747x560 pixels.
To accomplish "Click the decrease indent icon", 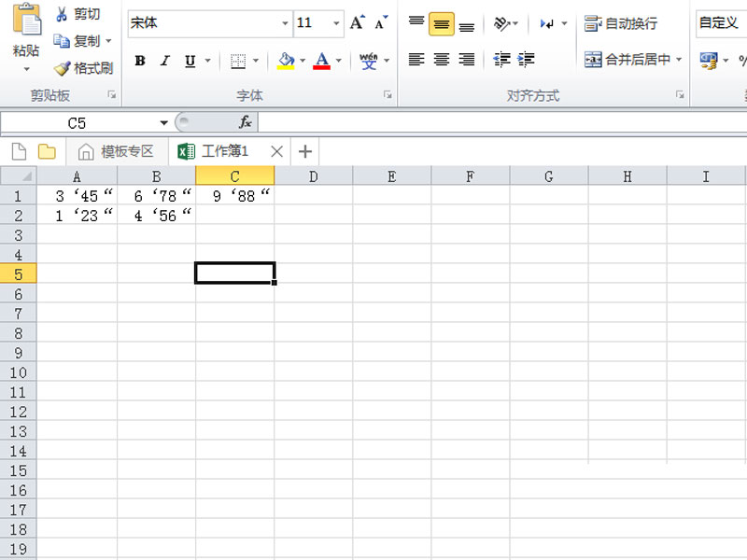I will click(x=501, y=60).
